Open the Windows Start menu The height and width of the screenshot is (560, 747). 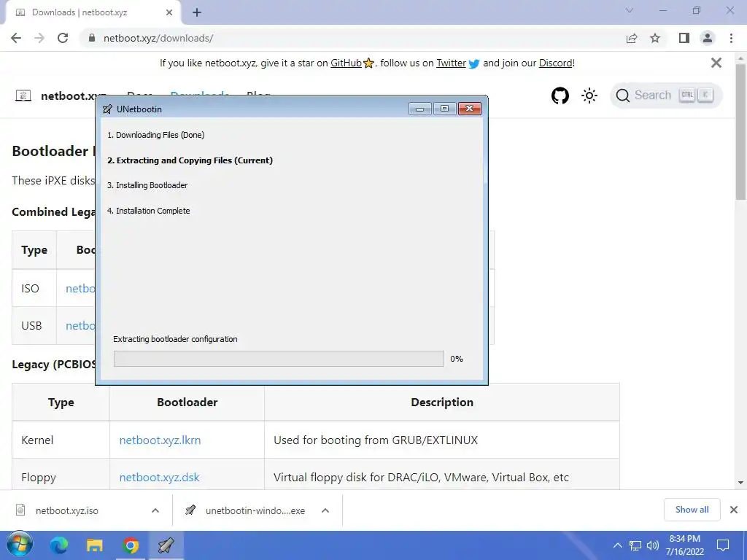coord(20,545)
